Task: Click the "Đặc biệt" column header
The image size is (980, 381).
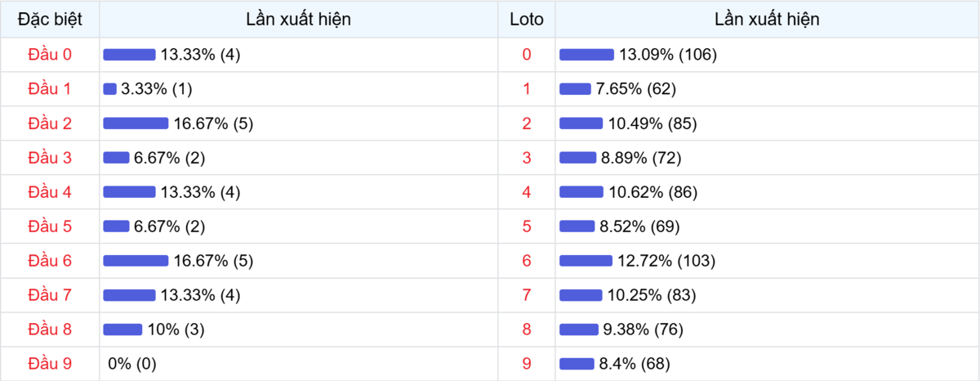Action: [x=50, y=19]
